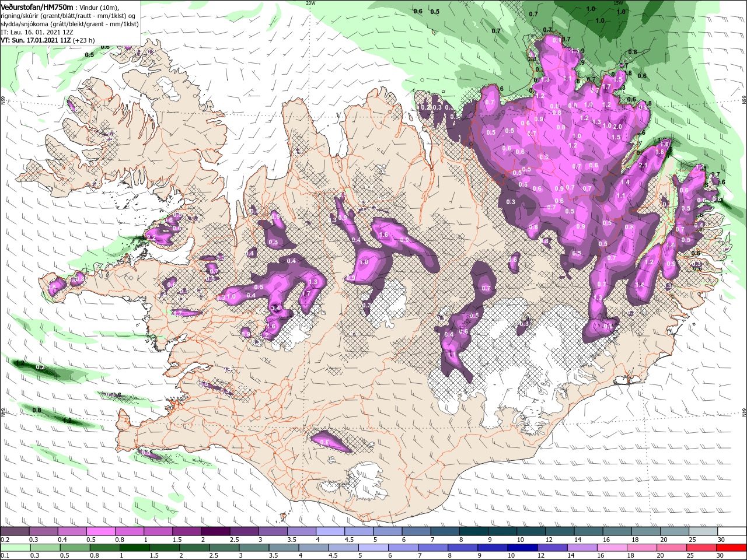Pick the pinkish-red 25 swatch in lower scale
The height and width of the screenshot is (560, 747).
(703, 548)
